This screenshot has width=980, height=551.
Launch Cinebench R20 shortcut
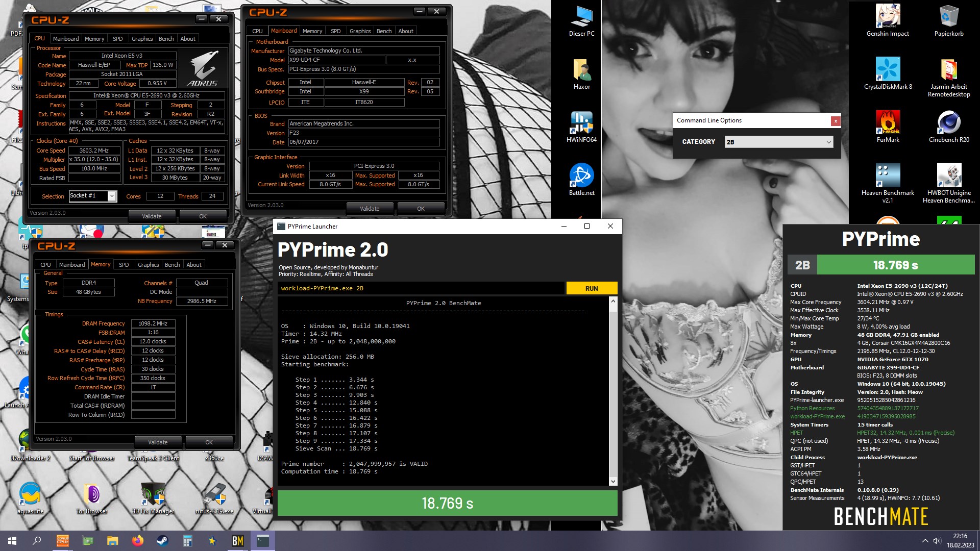point(949,127)
